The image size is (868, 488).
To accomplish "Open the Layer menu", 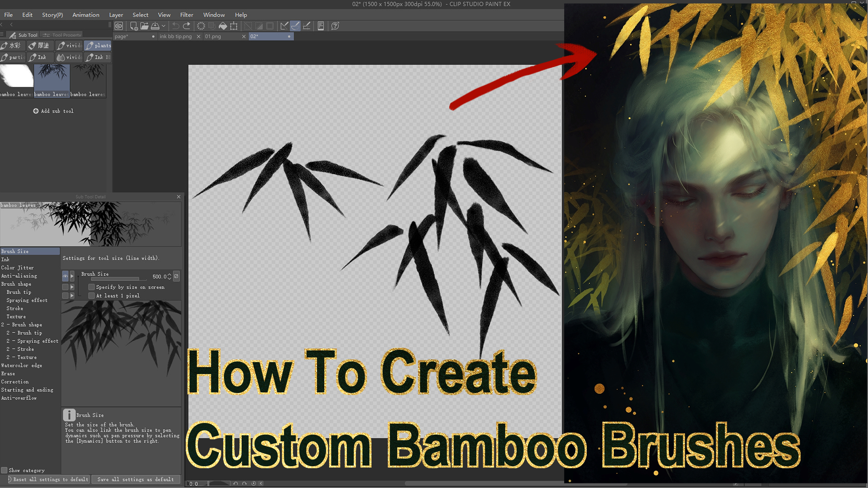I will click(x=116, y=15).
